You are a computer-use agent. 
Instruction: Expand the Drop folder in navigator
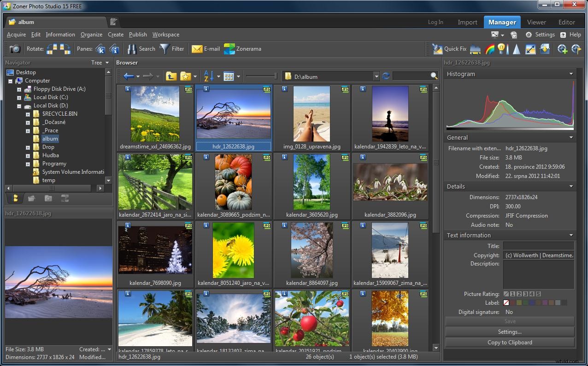pyautogui.click(x=28, y=147)
